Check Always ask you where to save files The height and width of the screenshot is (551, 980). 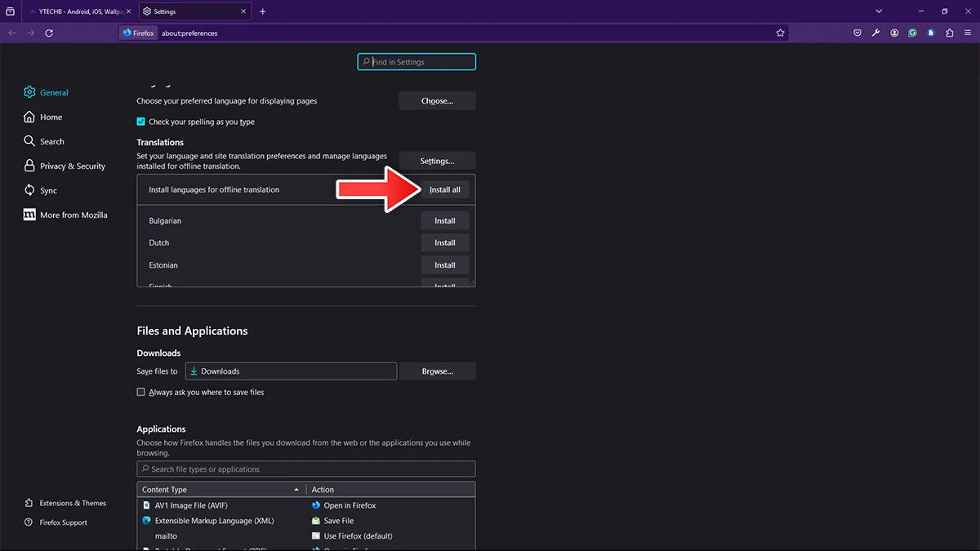[x=140, y=392]
